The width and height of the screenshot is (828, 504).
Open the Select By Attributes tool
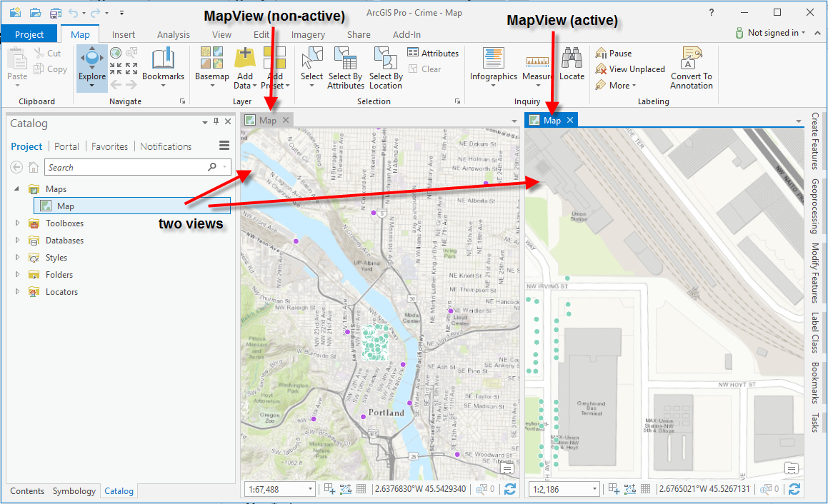345,68
